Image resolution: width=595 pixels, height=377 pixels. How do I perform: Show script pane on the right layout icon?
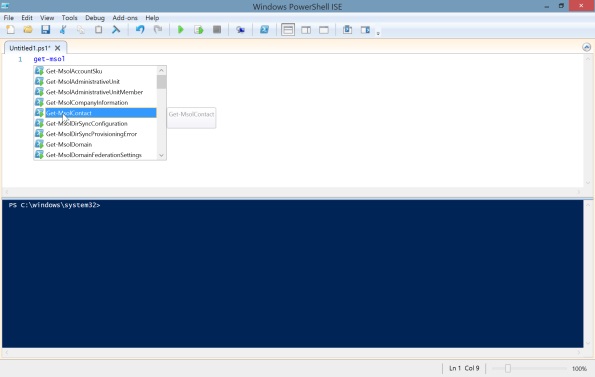[x=306, y=30]
